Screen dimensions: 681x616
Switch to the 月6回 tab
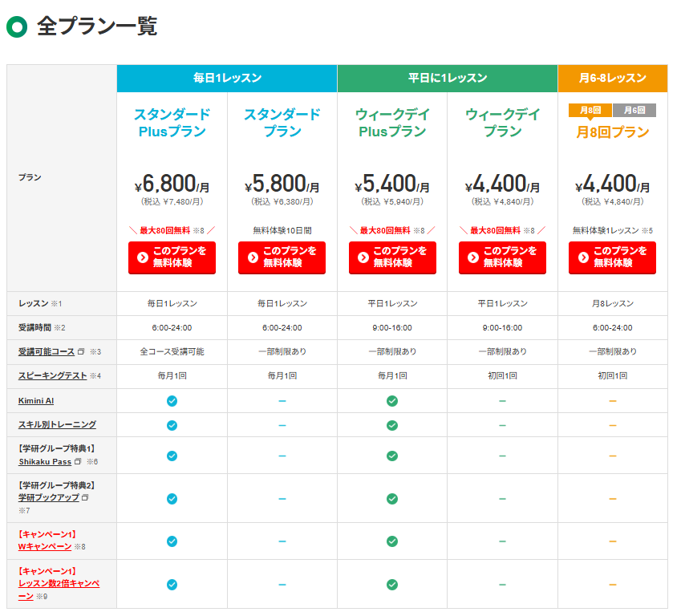point(634,110)
